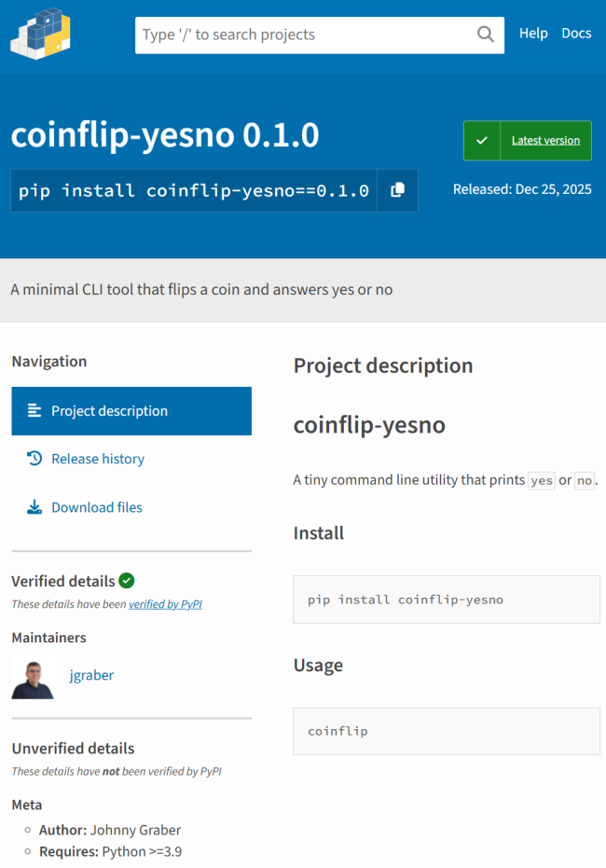The image size is (606, 868).
Task: Open the Docs menu item
Action: (x=576, y=34)
